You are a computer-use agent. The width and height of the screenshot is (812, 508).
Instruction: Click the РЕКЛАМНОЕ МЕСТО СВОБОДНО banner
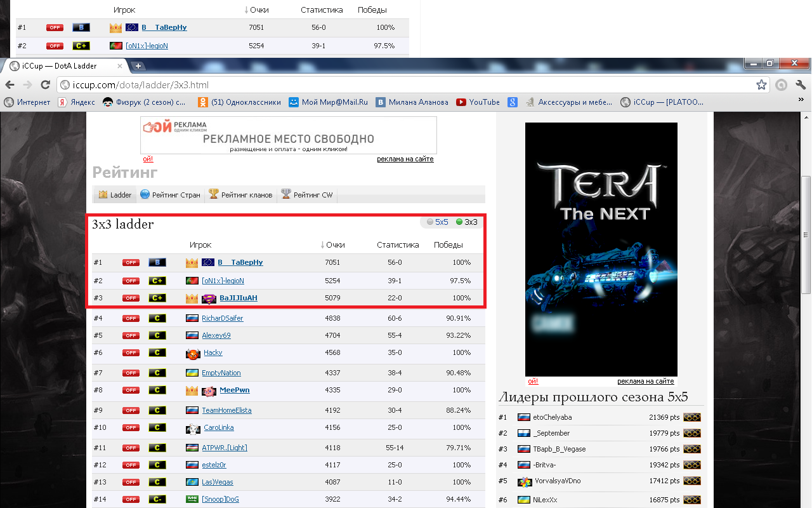coord(289,135)
